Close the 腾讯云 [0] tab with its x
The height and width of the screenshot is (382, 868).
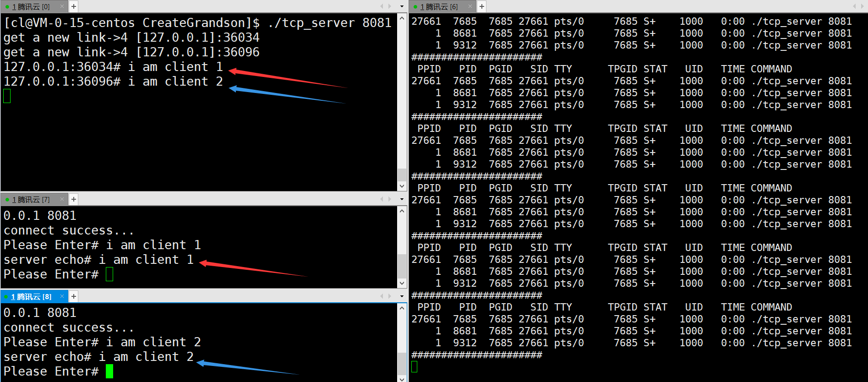[62, 6]
